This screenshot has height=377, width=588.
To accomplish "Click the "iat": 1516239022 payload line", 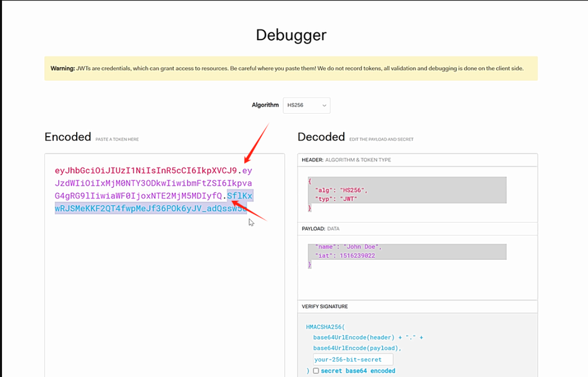I will [x=344, y=256].
